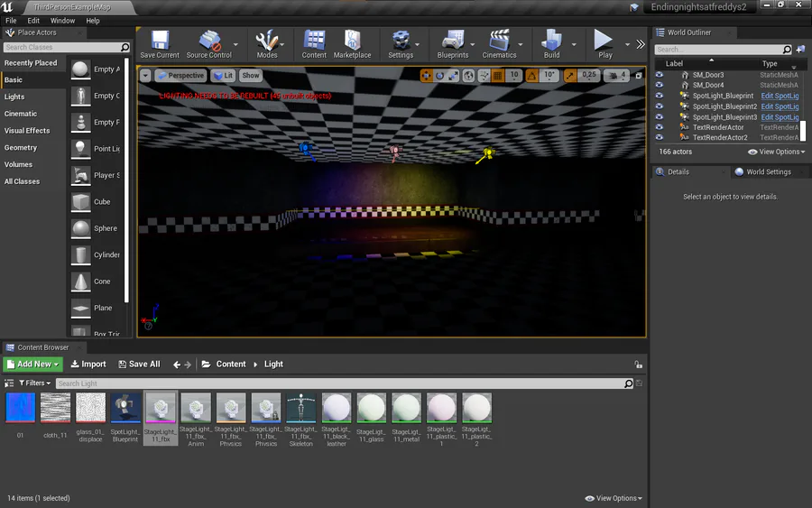Click Import in Content Browser
This screenshot has height=508, width=812.
tap(88, 364)
